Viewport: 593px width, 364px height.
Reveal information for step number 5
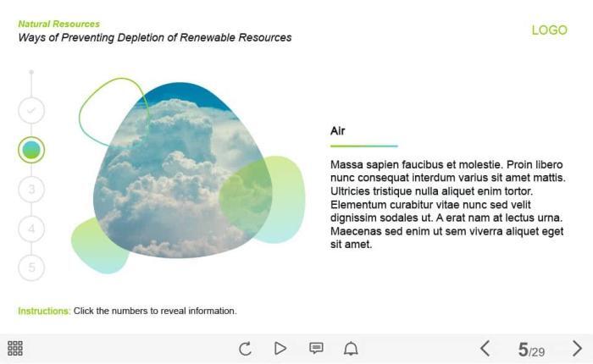31,267
